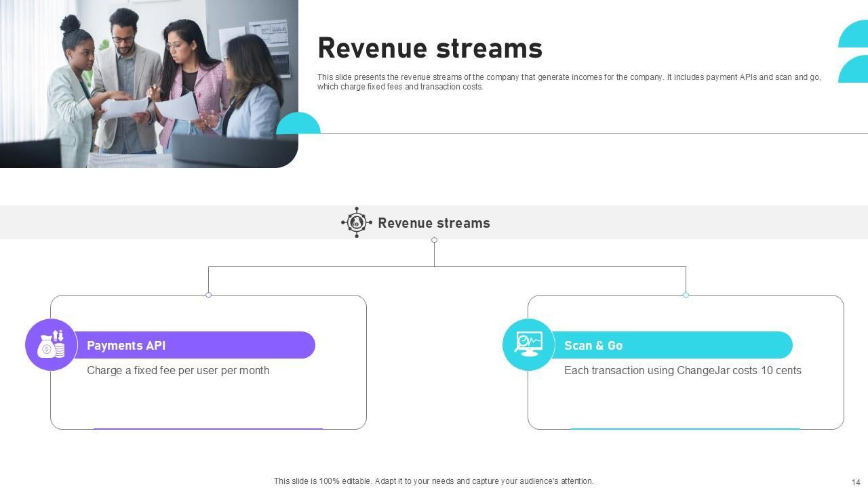Image resolution: width=868 pixels, height=488 pixels.
Task: Click the Payments API money bag icon
Action: tap(52, 344)
